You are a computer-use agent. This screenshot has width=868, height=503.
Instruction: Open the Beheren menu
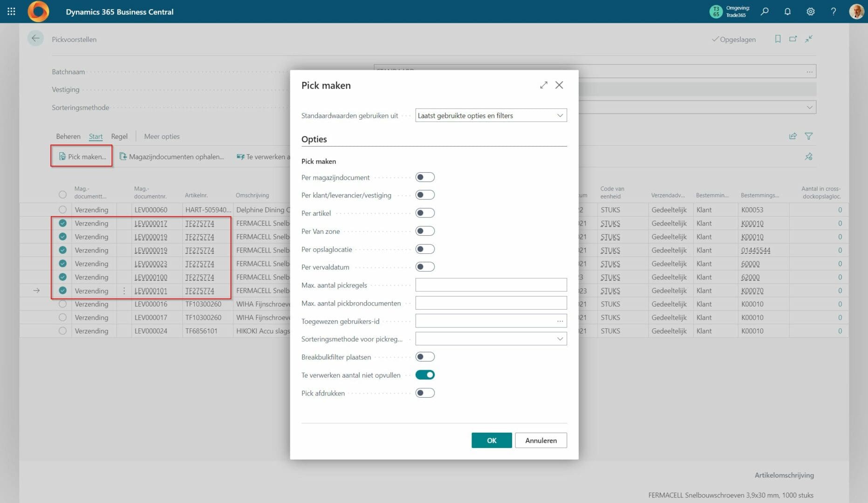[x=68, y=136]
